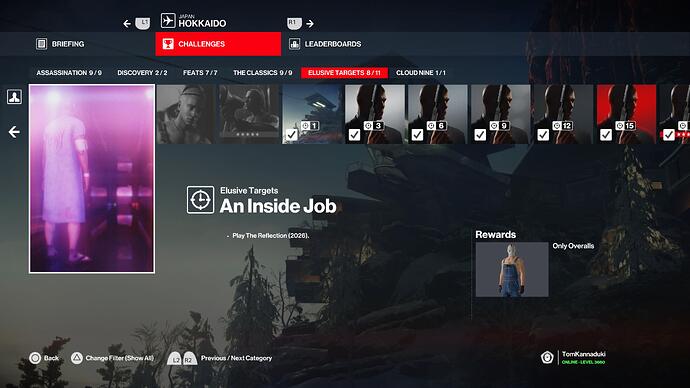Click the checkmark on red tile 15
Image resolution: width=690 pixels, height=388 pixels.
pos(606,135)
